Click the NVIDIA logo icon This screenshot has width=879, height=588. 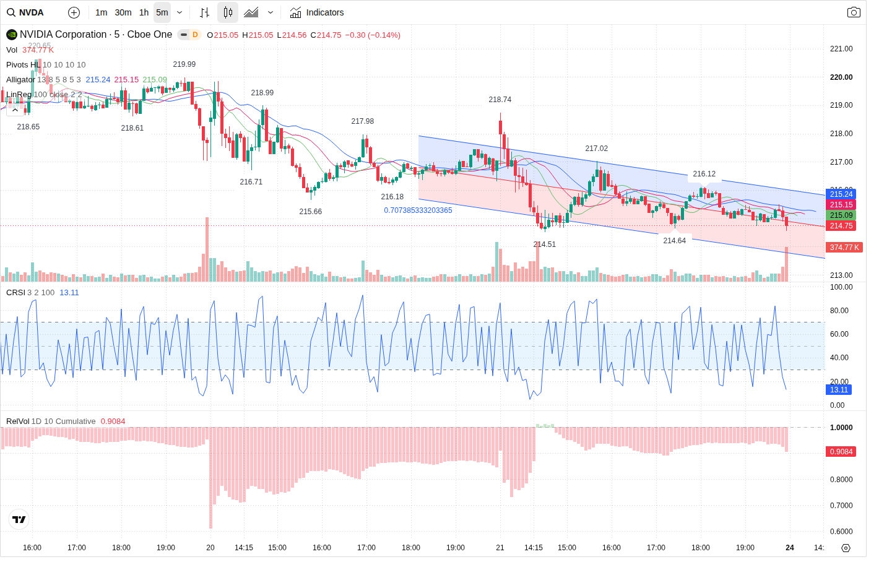click(x=12, y=35)
